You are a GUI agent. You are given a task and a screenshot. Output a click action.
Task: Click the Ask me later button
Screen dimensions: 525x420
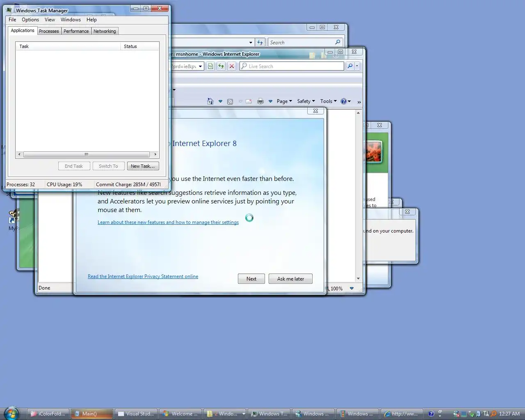pyautogui.click(x=290, y=278)
